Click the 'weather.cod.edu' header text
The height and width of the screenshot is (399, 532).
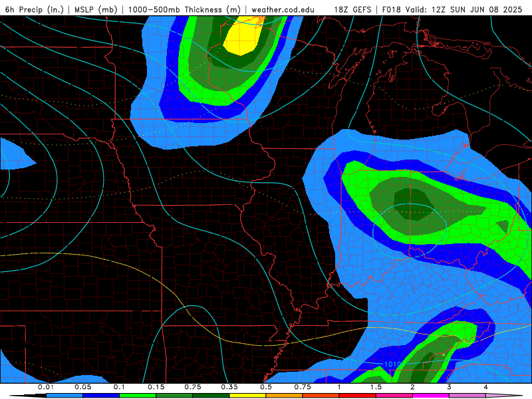pyautogui.click(x=283, y=9)
